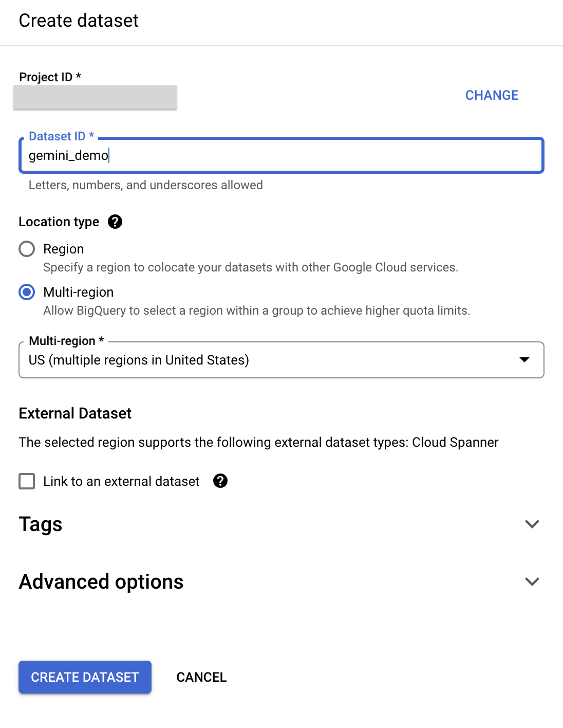Click the Region option label text
This screenshot has width=563, height=728.
coord(64,249)
